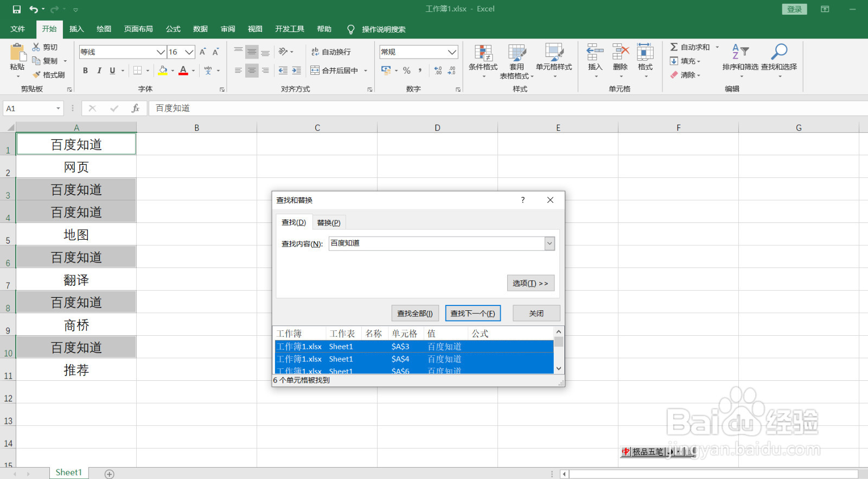Toggle align right
The height and width of the screenshot is (479, 868).
pos(265,71)
